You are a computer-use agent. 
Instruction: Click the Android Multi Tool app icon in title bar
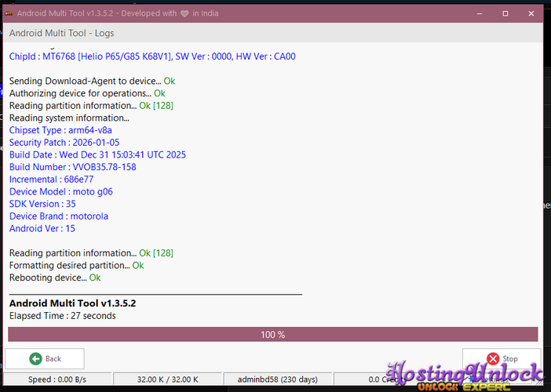tap(9, 13)
